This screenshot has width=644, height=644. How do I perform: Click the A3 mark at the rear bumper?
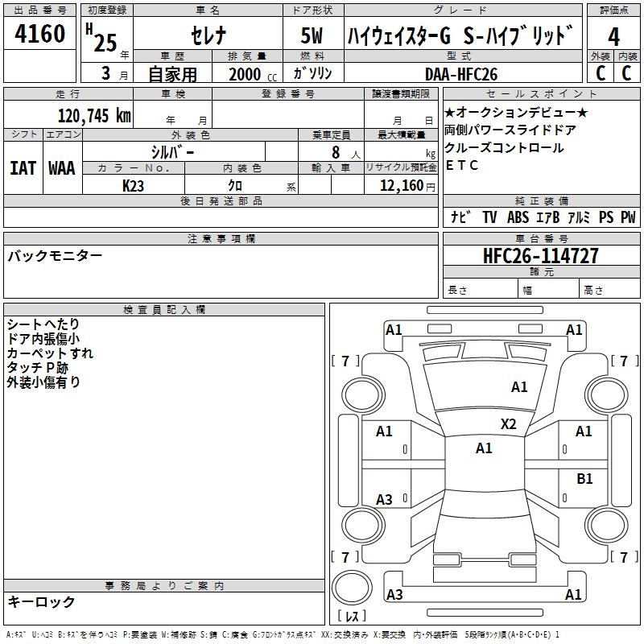click(394, 595)
